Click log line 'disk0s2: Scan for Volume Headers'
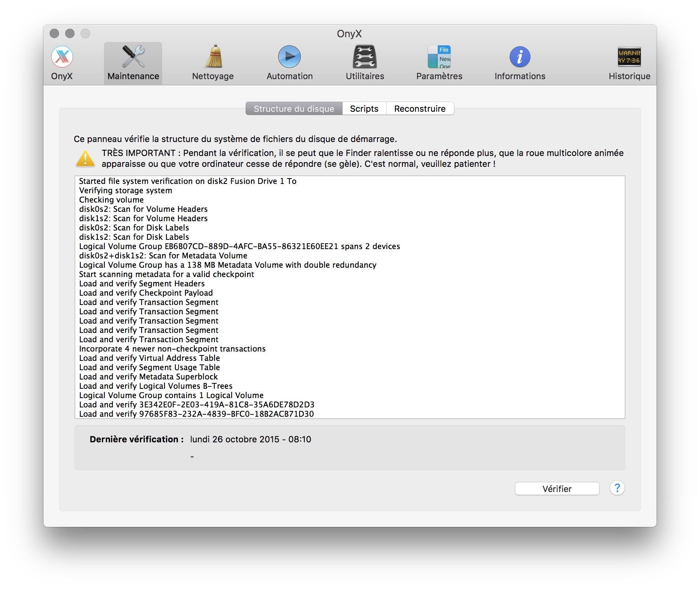Image resolution: width=700 pixels, height=589 pixels. 144,209
